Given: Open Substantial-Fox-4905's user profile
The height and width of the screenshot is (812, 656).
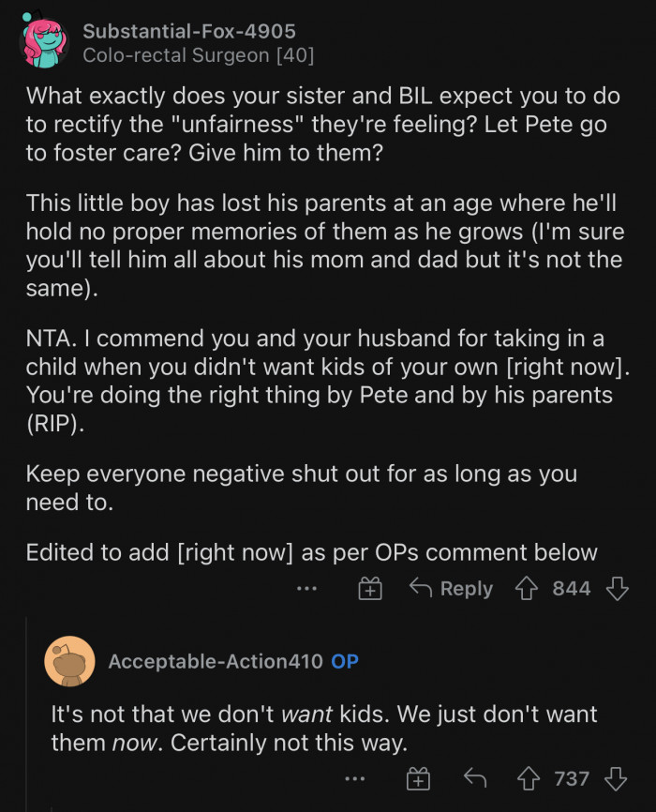Looking at the screenshot, I should click(x=189, y=31).
